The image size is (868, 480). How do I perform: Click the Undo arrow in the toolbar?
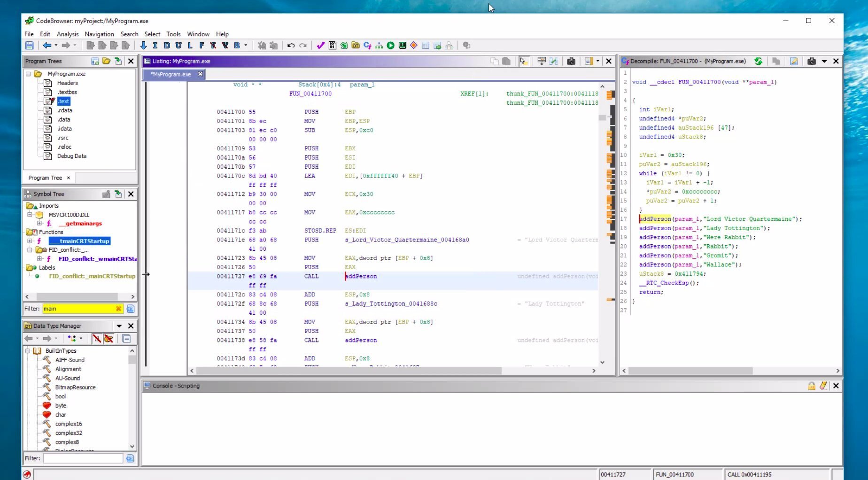(291, 46)
